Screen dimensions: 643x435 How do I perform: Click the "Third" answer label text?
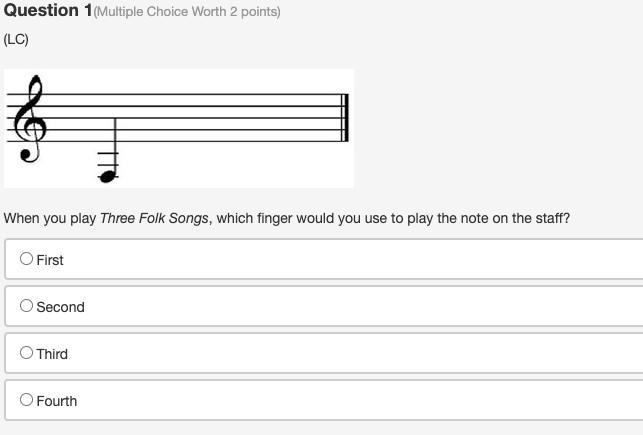52,354
